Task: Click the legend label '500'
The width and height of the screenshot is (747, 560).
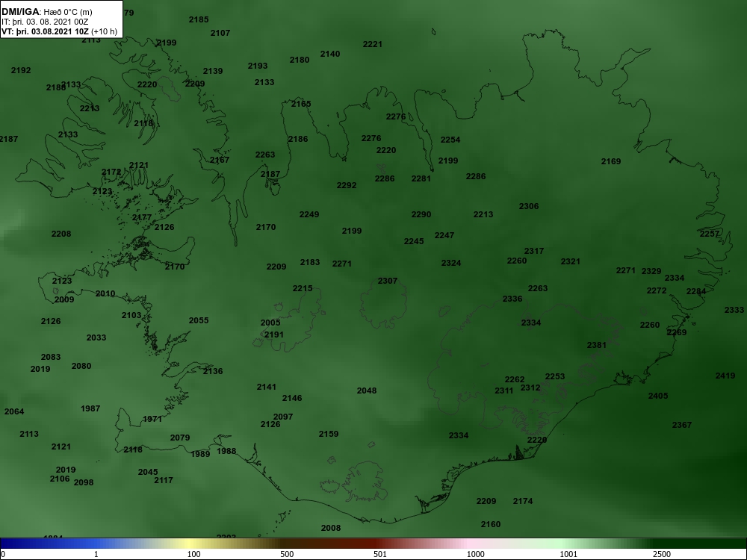Action: [288, 554]
